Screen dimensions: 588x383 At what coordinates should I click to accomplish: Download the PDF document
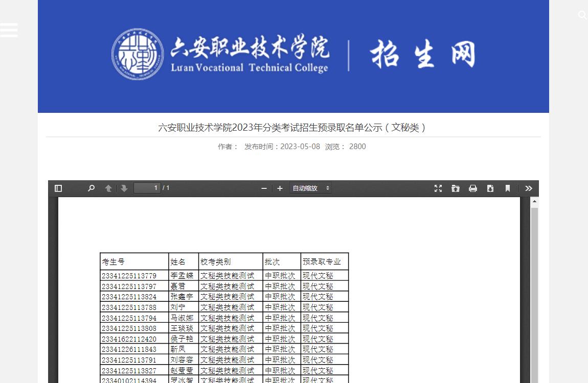click(490, 188)
